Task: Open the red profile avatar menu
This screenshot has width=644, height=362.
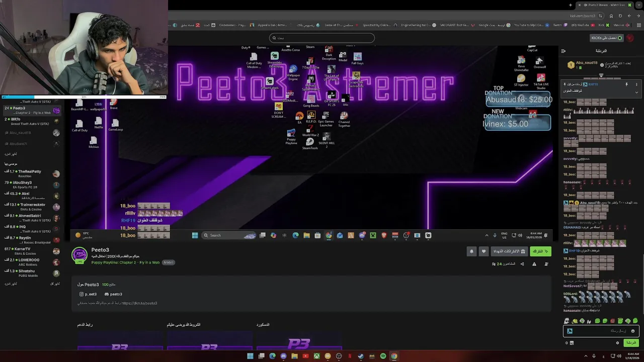Action: click(630, 38)
